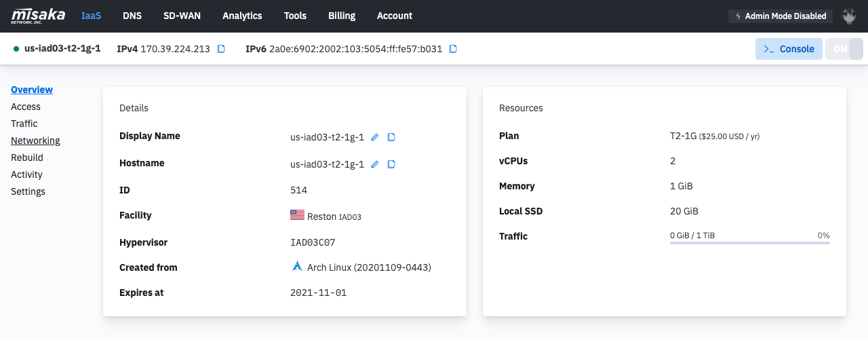Open the SD-WAN menu
The height and width of the screenshot is (338, 868).
182,16
